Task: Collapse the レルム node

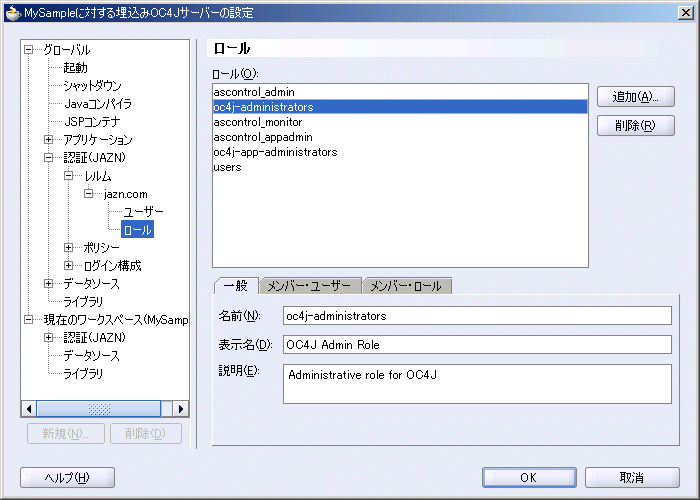Action: point(68,175)
